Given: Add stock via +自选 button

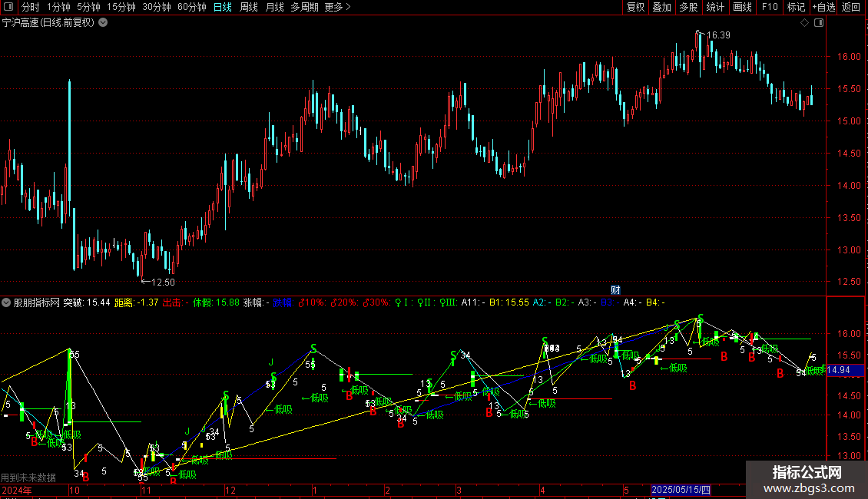Looking at the screenshot, I should (x=823, y=7).
